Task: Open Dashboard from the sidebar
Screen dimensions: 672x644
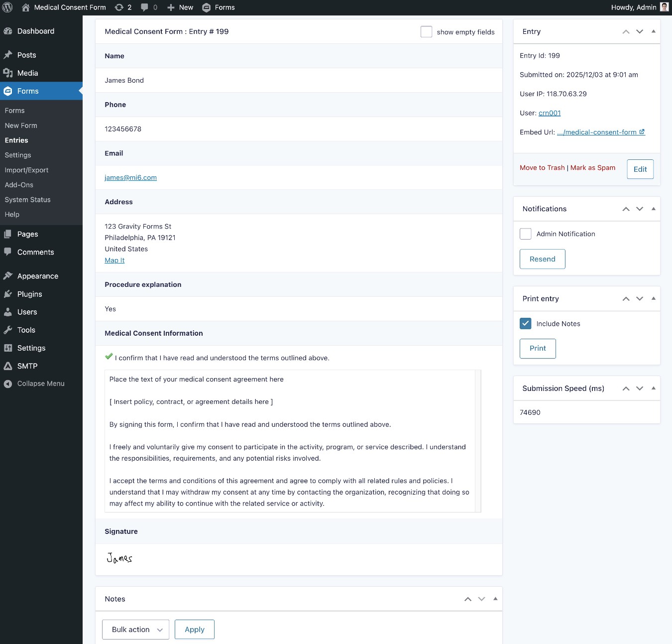Action: coord(36,31)
